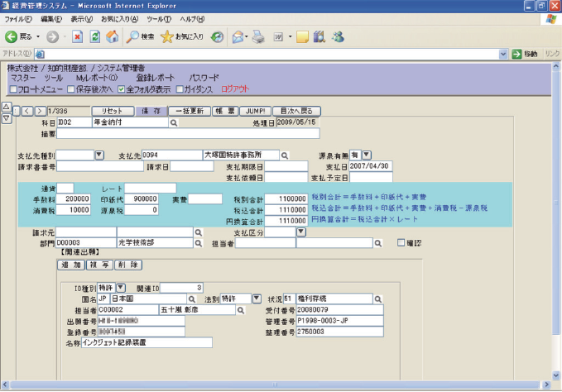The width and height of the screenshot is (562, 392).
Task: Click the 摘要 input field
Action: click(188, 134)
